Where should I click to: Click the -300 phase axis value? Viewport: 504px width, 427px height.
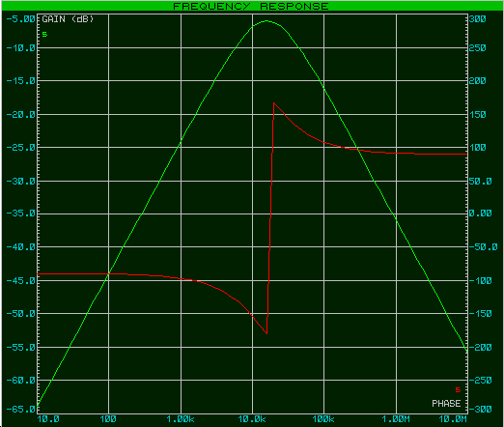pos(481,410)
